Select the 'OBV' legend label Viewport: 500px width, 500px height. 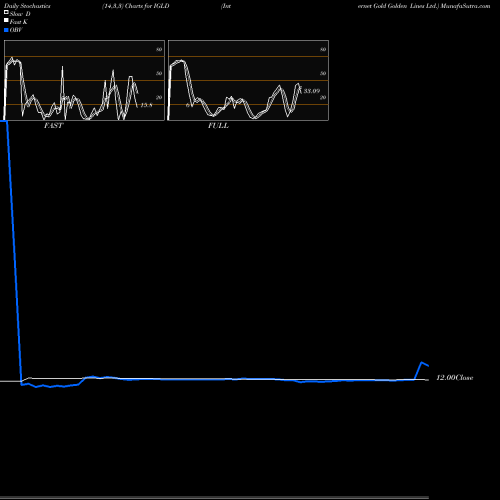point(16,30)
